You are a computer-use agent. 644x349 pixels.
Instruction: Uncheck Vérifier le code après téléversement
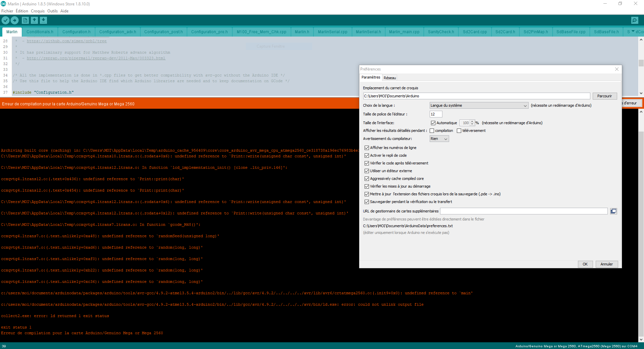(x=367, y=163)
